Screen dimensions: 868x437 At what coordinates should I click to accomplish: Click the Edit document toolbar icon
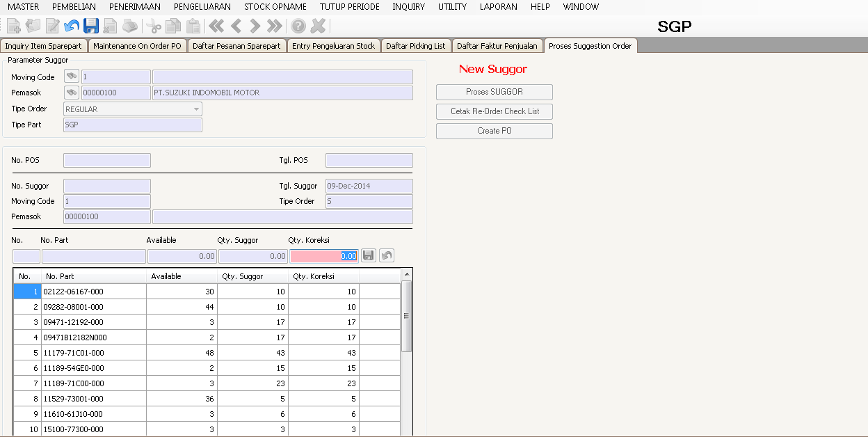point(53,26)
